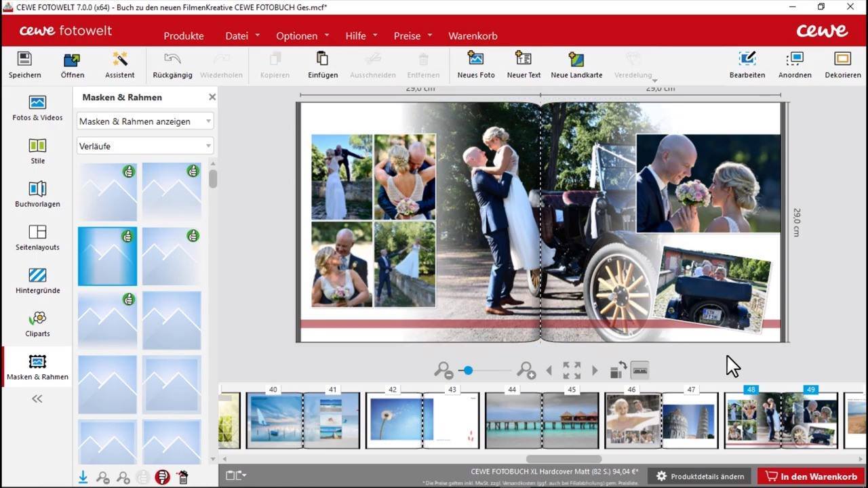Open the page view options dropdown
Viewport: 868px width, 488px height.
point(236,476)
